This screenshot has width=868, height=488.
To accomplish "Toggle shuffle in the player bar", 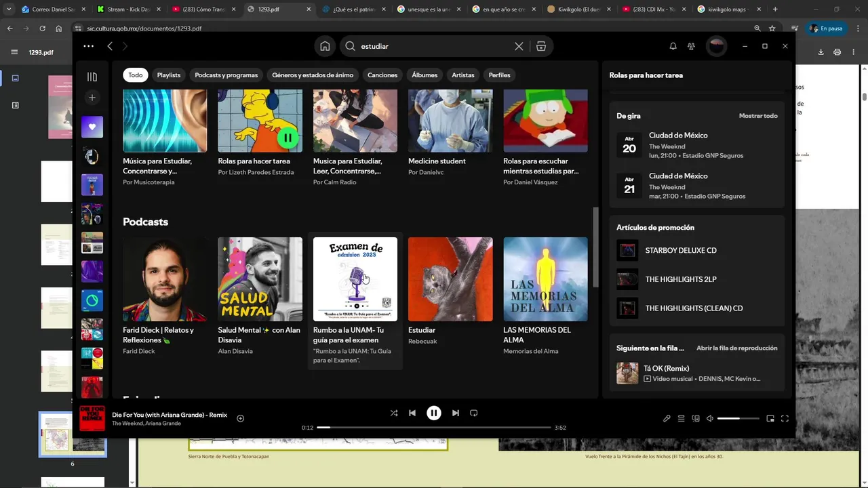I will click(394, 413).
